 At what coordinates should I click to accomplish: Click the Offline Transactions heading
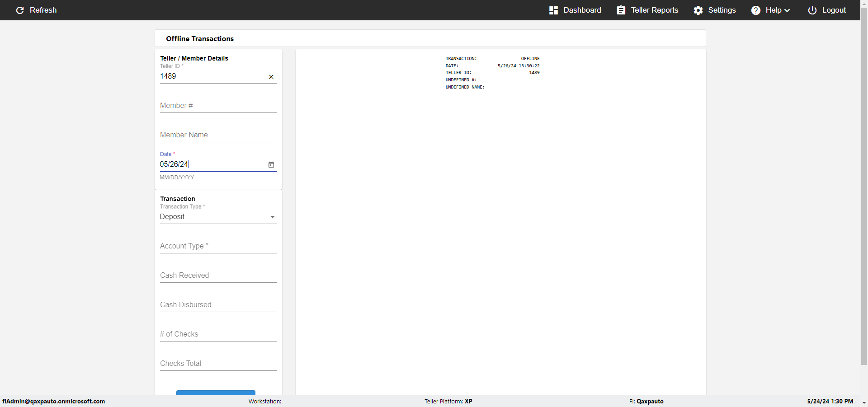click(200, 39)
